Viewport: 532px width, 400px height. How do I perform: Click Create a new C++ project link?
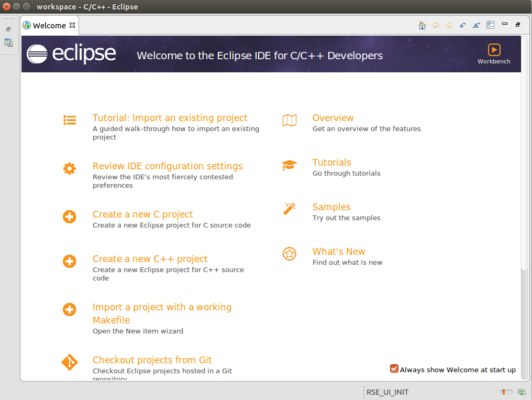pos(150,259)
